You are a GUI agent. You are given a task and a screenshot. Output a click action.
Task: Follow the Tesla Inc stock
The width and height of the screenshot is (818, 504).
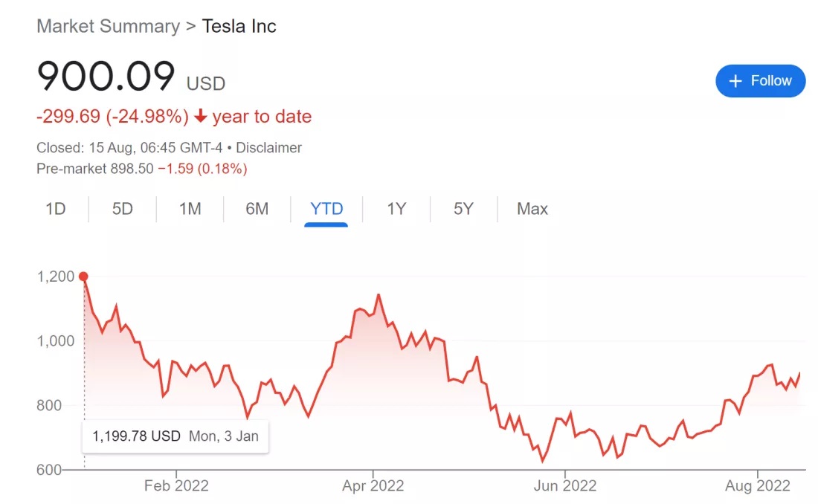[761, 81]
